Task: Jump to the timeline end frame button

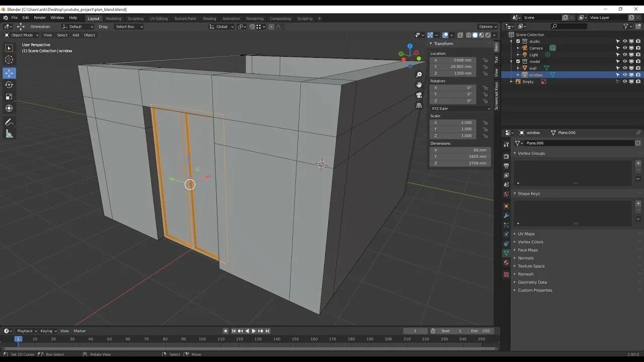Action: pos(267,331)
